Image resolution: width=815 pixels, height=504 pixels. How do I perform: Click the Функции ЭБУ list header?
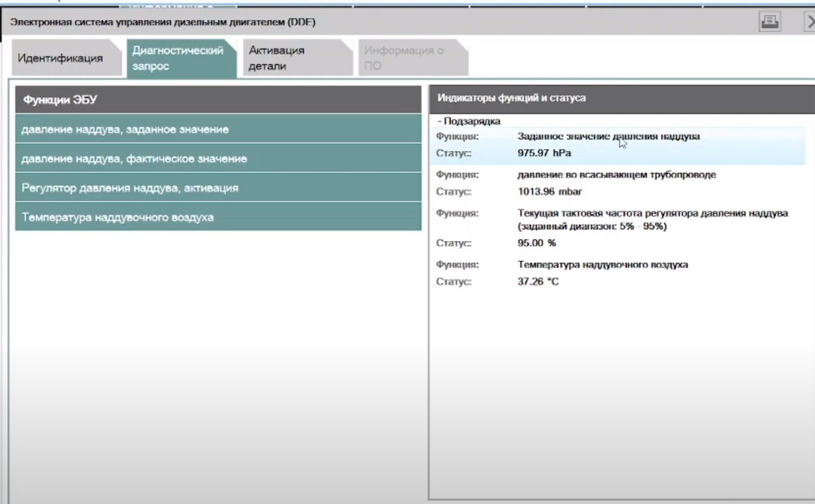218,100
